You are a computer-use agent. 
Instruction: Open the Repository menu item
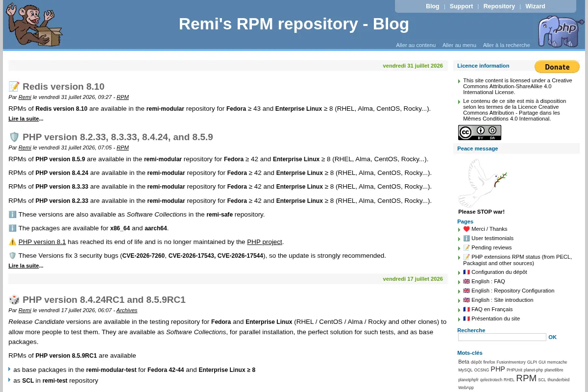(x=499, y=6)
